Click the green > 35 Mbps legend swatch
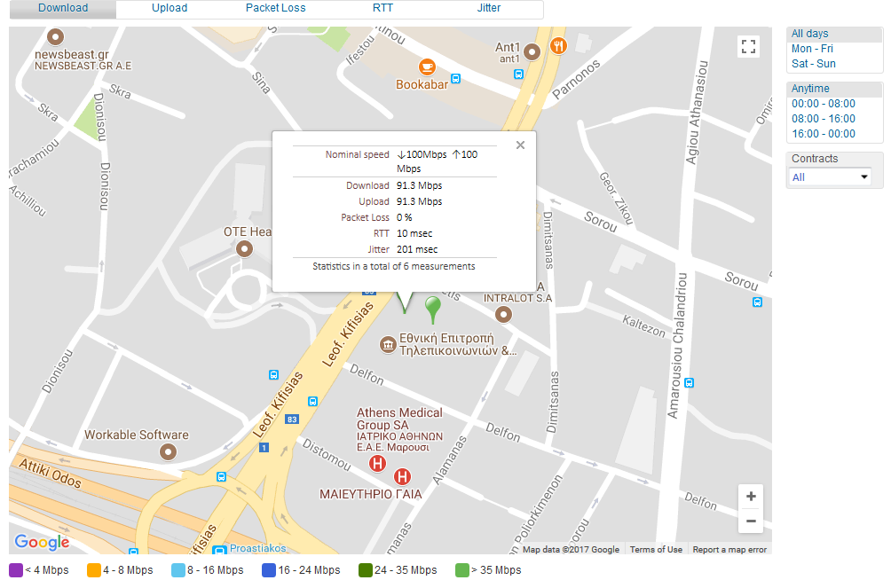 [x=462, y=570]
